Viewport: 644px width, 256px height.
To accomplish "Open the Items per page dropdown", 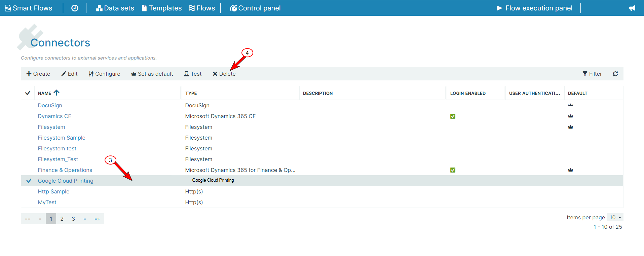I will click(615, 217).
